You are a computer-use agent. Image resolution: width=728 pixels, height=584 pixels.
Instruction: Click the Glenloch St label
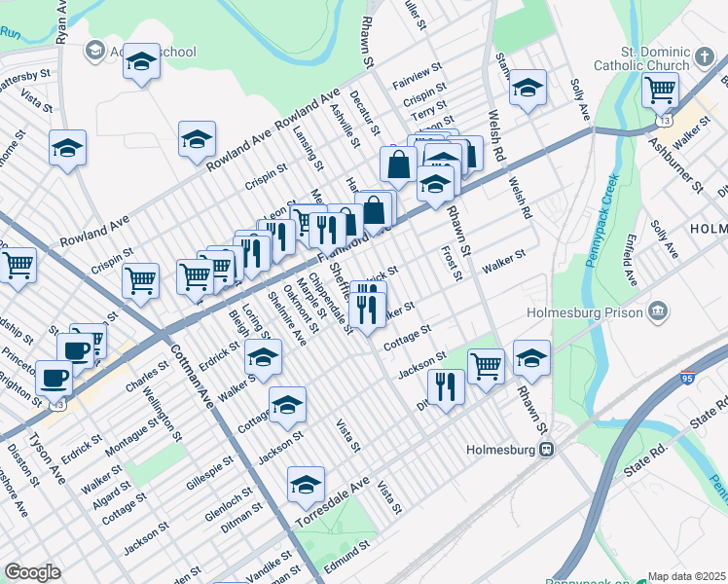click(x=229, y=503)
